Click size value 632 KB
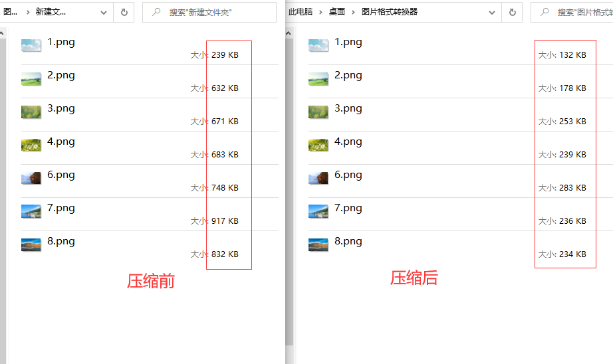Image resolution: width=613 pixels, height=364 pixels. [225, 88]
